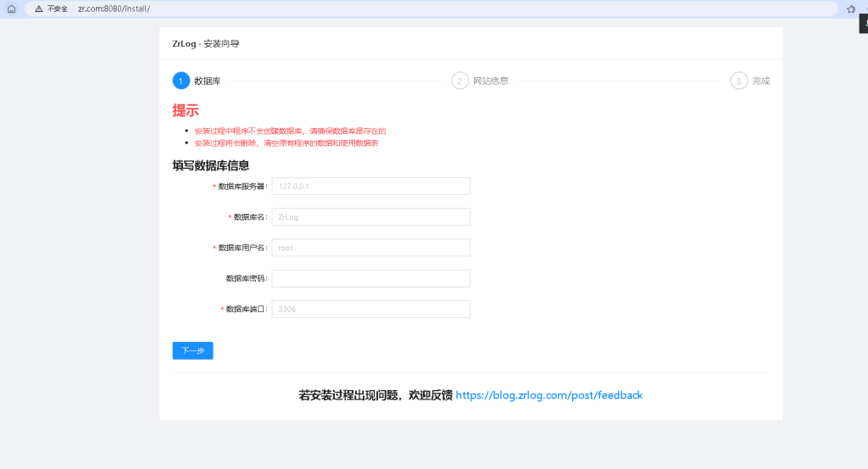Focus the 数据库名 input field
Image resolution: width=868 pixels, height=469 pixels.
pos(370,217)
